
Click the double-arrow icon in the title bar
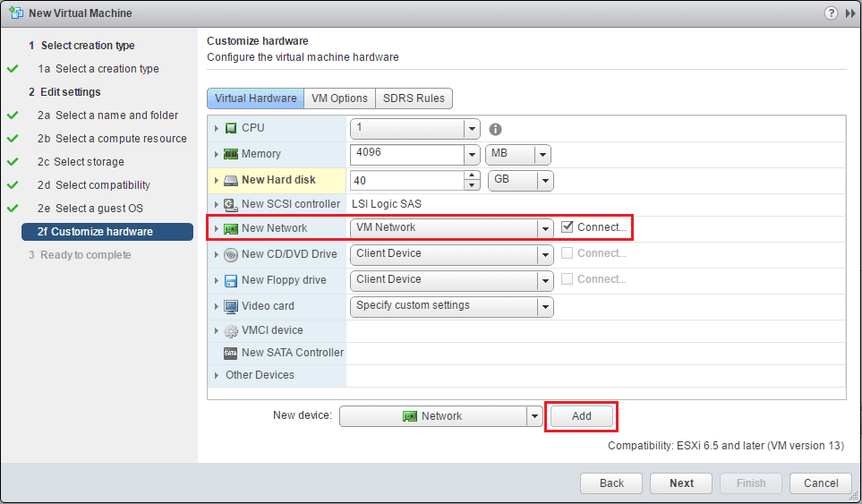(849, 13)
